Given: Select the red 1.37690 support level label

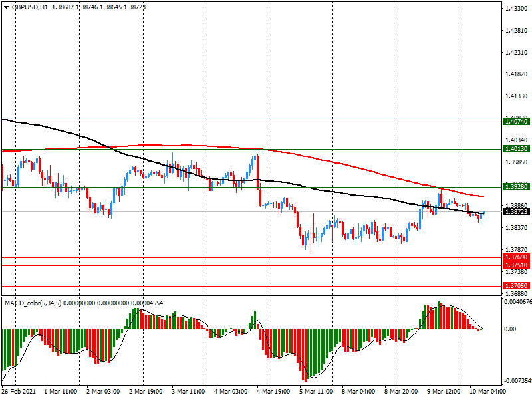Looking at the screenshot, I should 516,257.
